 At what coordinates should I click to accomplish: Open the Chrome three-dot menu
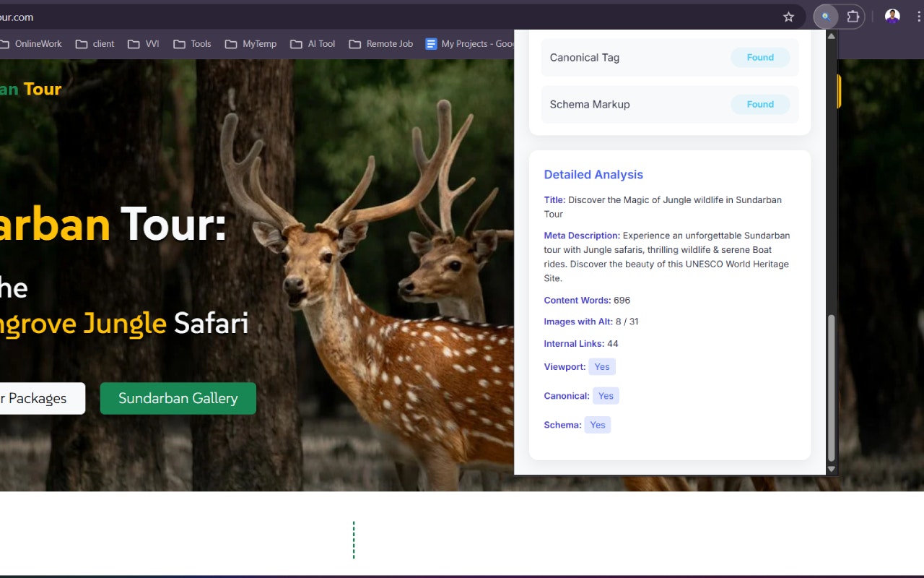point(918,16)
